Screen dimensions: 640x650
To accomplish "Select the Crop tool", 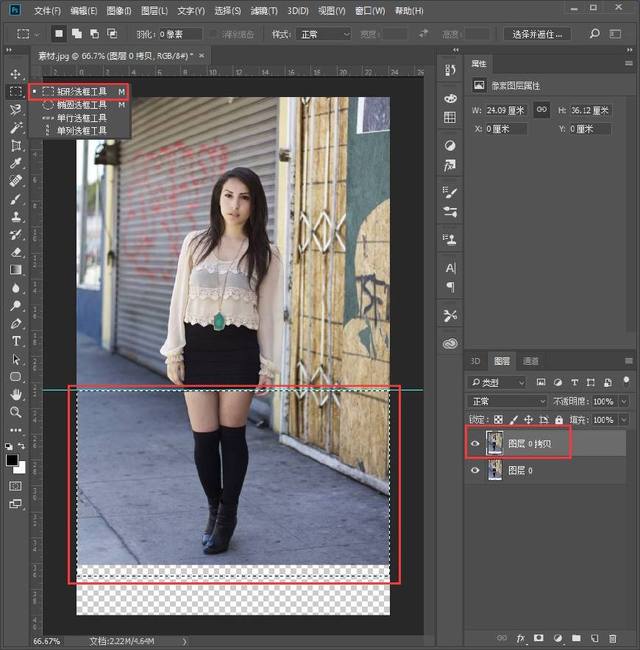I will pos(16,145).
